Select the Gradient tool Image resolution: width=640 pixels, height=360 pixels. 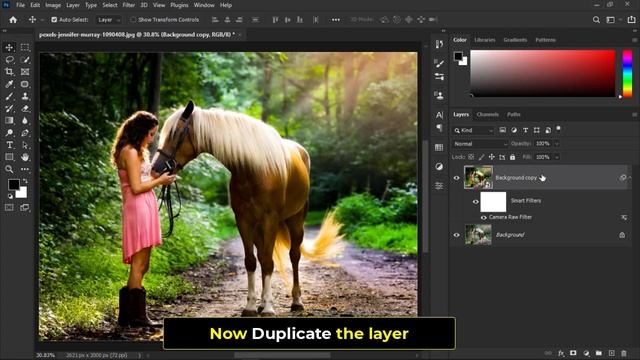9,120
